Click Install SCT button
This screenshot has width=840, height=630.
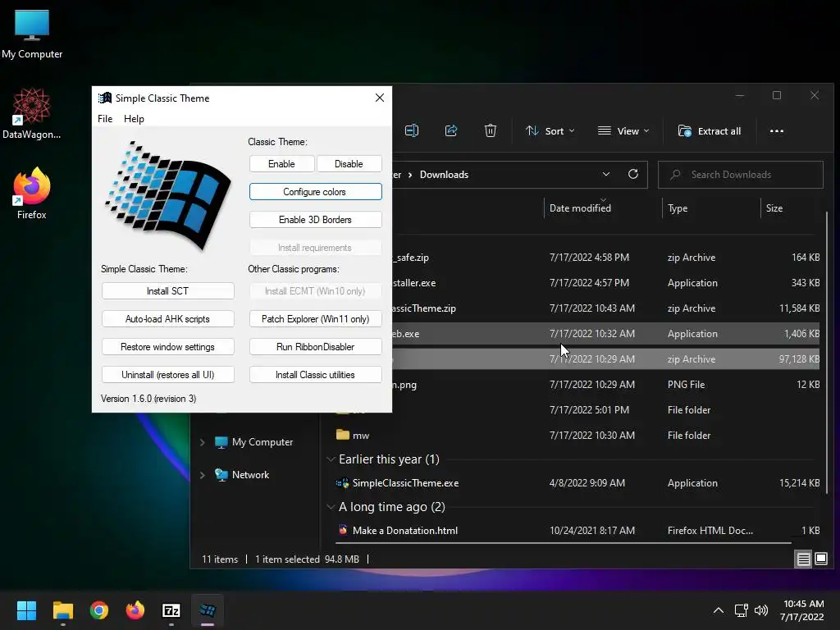point(167,290)
